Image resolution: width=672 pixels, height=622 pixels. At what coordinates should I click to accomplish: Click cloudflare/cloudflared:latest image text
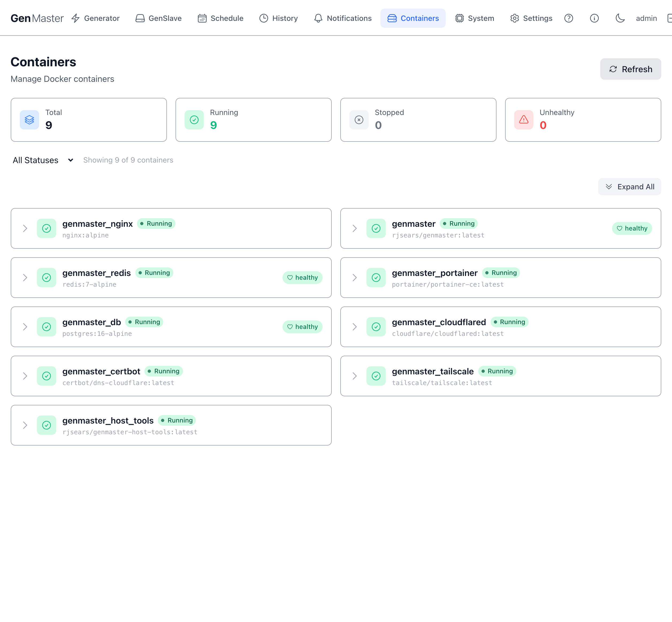click(x=448, y=333)
